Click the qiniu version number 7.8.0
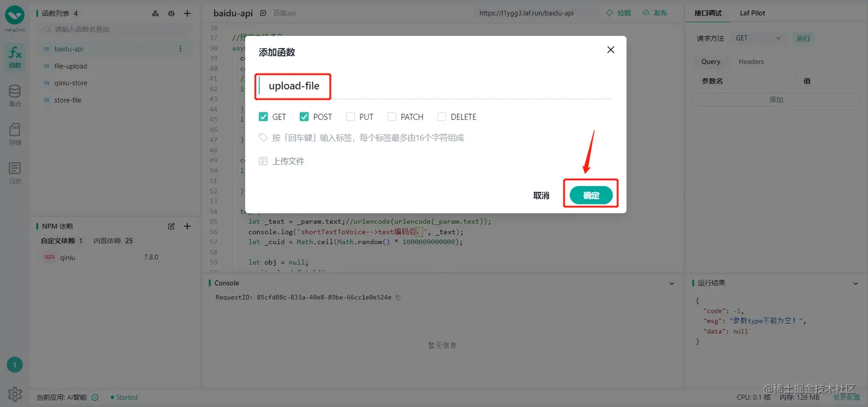 click(x=151, y=258)
